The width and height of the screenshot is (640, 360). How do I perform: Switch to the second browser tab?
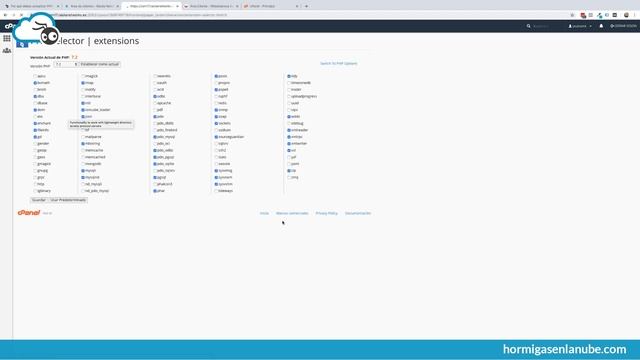click(91, 6)
